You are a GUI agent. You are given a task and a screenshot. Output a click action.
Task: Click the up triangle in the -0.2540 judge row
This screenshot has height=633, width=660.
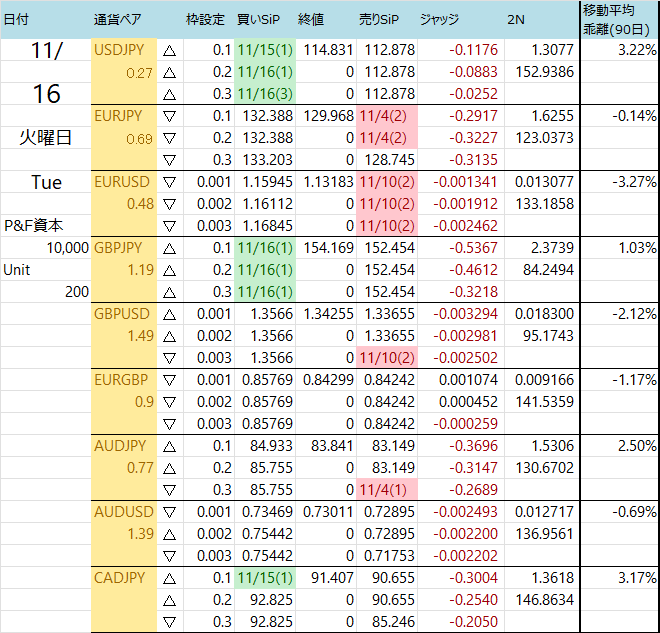click(x=169, y=601)
